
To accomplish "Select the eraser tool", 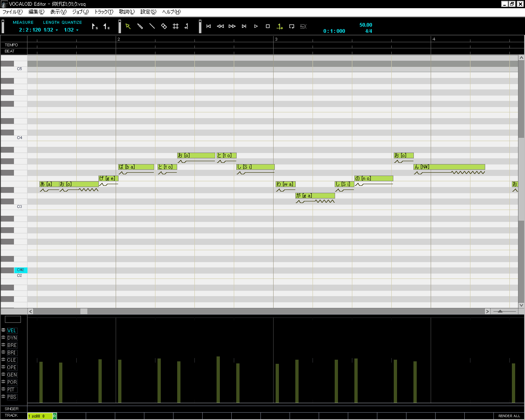I will click(164, 26).
